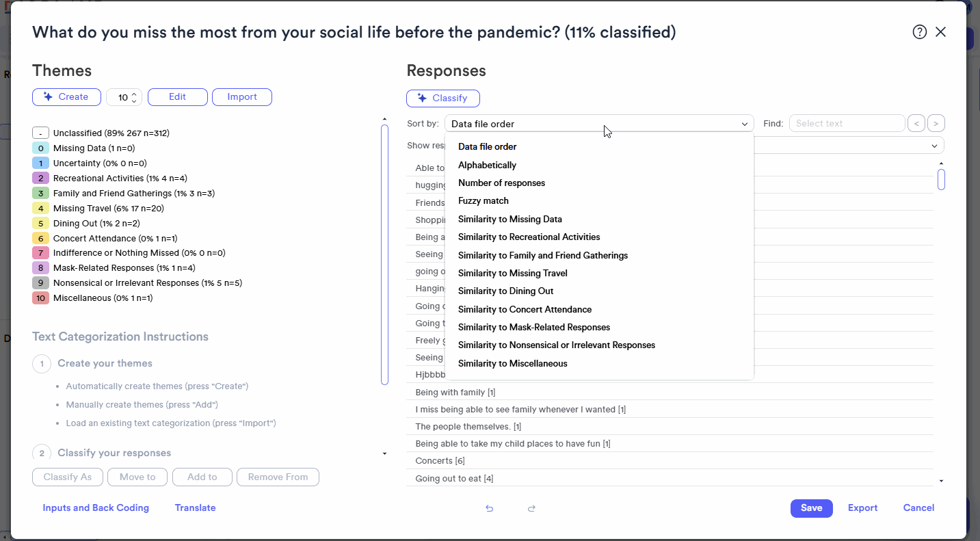Go to previous find result arrow
The width and height of the screenshot is (980, 541).
(x=916, y=124)
